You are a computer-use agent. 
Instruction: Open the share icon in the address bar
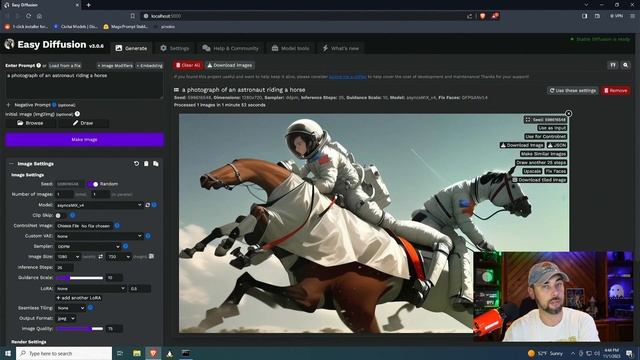coord(469,16)
